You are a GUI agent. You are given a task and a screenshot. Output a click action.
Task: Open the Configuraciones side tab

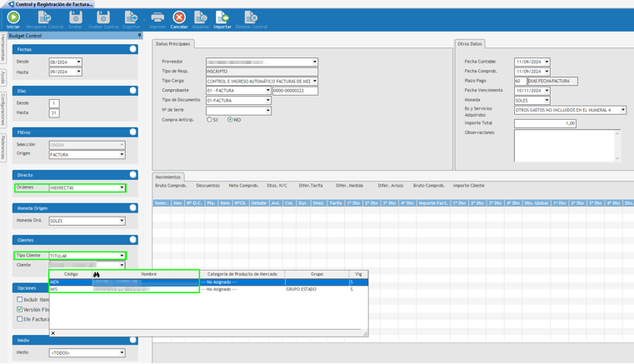(2, 110)
